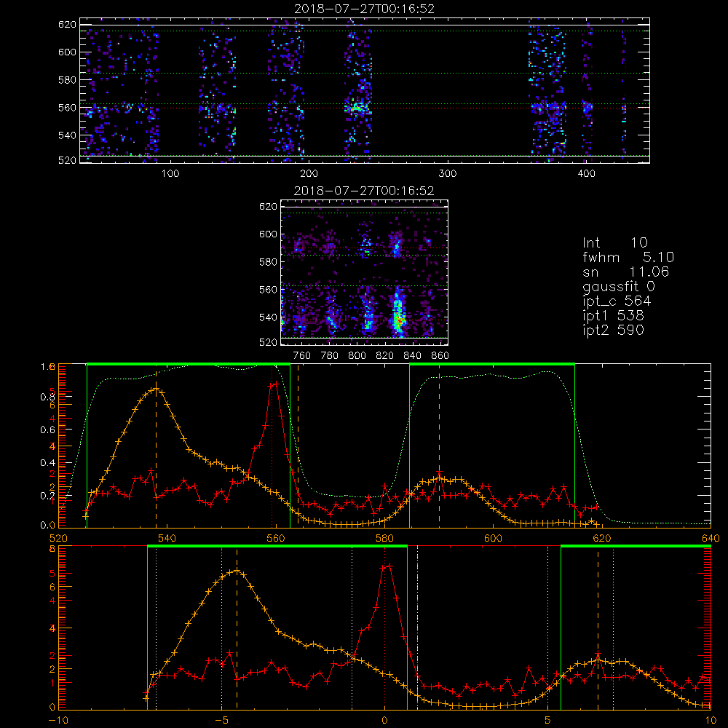Click the 'gaussfit 0' text
Viewport: 728px width, 728px height.
(x=618, y=286)
